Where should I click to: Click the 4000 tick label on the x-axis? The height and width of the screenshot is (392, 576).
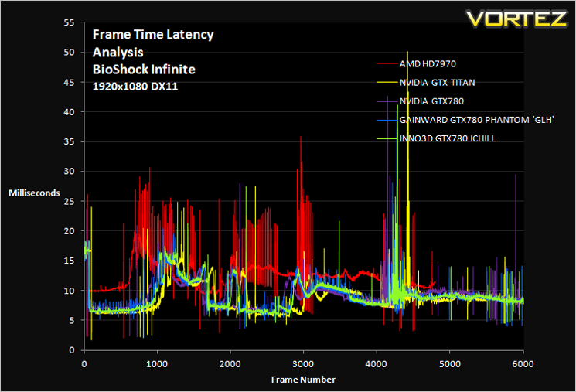pos(377,364)
